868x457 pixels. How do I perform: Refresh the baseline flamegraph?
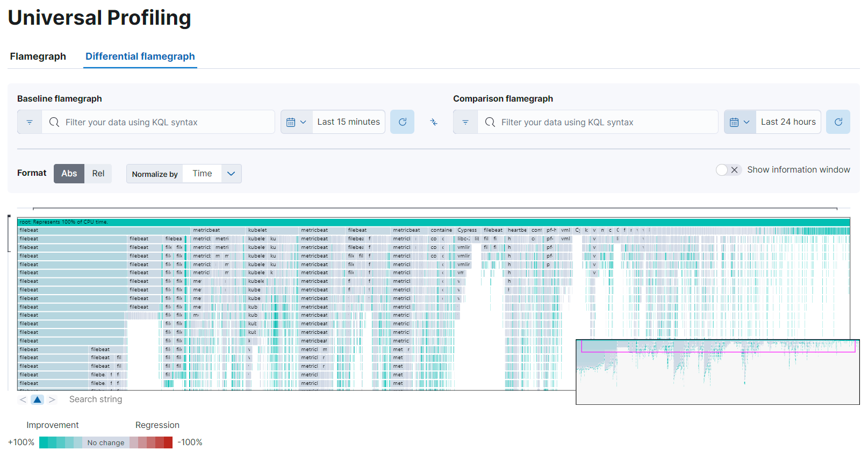pos(402,122)
